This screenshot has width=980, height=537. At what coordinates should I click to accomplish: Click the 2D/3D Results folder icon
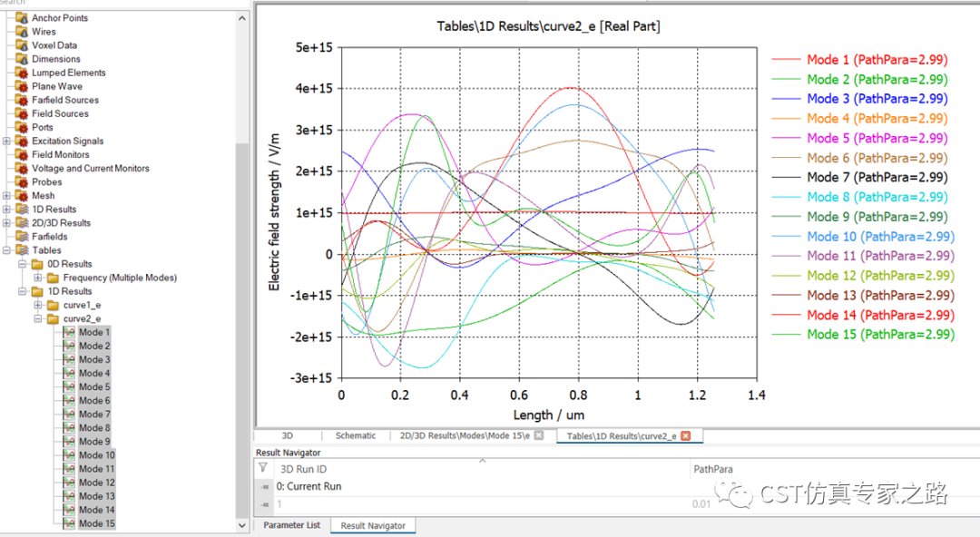(22, 222)
